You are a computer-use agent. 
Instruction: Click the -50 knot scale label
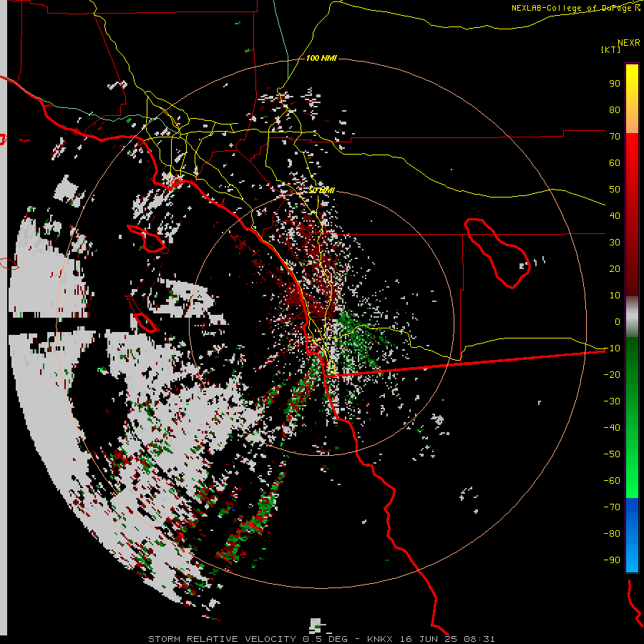612,454
